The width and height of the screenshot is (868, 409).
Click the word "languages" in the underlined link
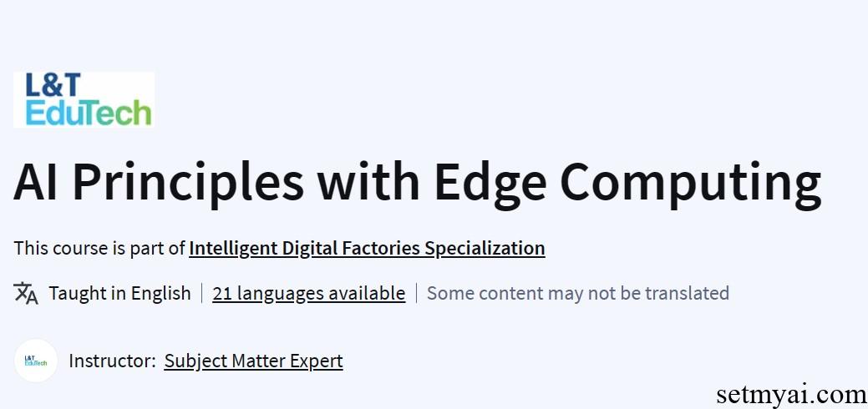279,293
